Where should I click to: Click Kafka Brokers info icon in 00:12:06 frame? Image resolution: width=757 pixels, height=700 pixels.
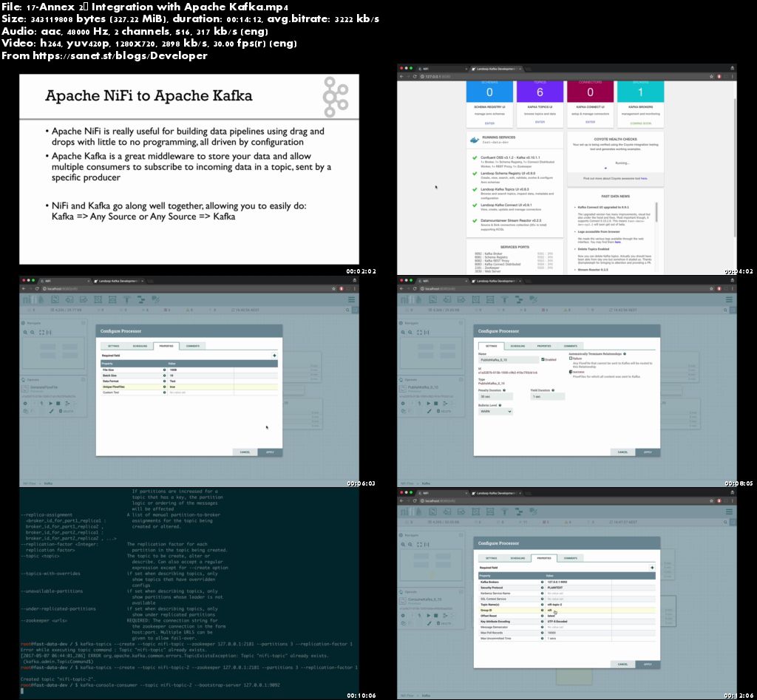click(x=542, y=582)
